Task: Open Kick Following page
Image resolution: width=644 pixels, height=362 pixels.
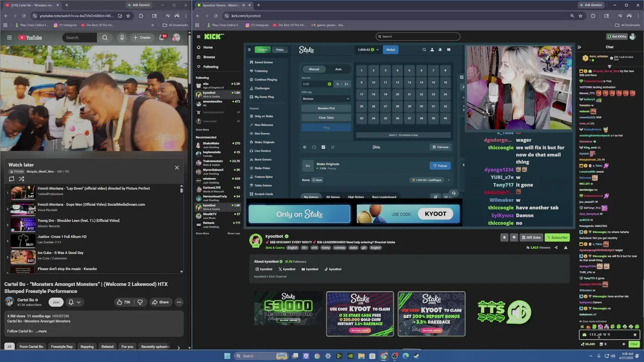Action: 208,66
